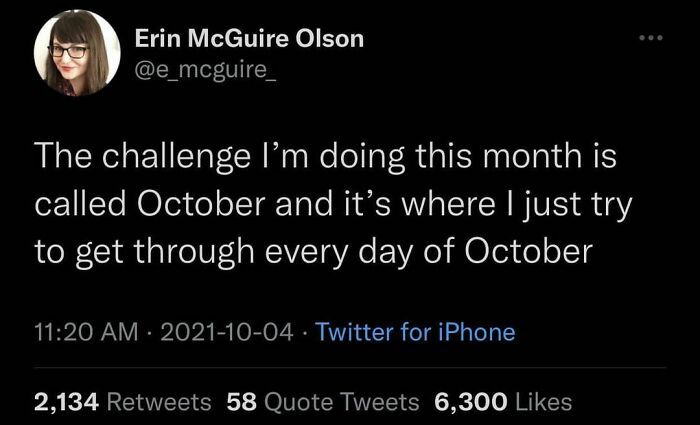Image resolution: width=700 pixels, height=425 pixels.
Task: Click the 58 quote tweet count
Action: coord(242,402)
